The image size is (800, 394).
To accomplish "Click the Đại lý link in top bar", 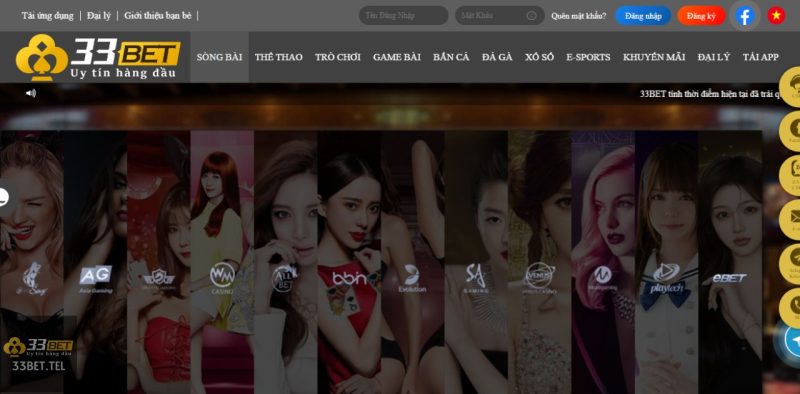I will point(98,15).
